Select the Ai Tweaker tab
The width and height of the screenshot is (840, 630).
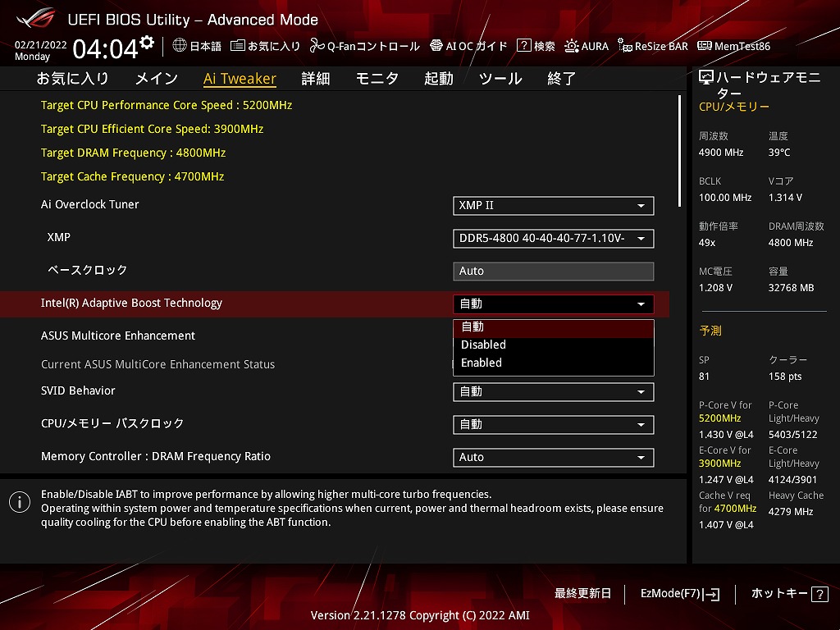coord(240,79)
